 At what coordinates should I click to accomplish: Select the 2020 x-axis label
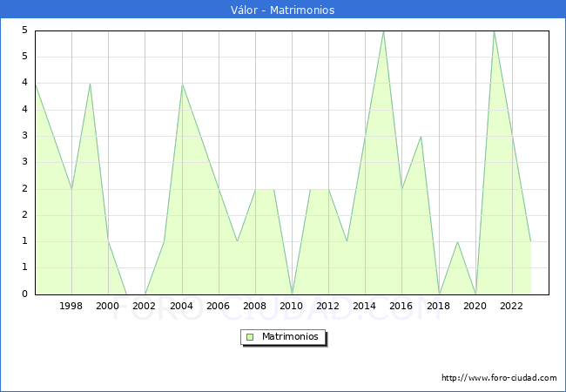(x=475, y=306)
